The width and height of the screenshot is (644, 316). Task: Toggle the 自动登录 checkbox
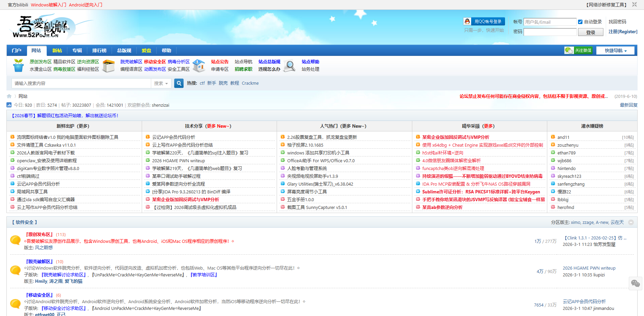pos(580,22)
